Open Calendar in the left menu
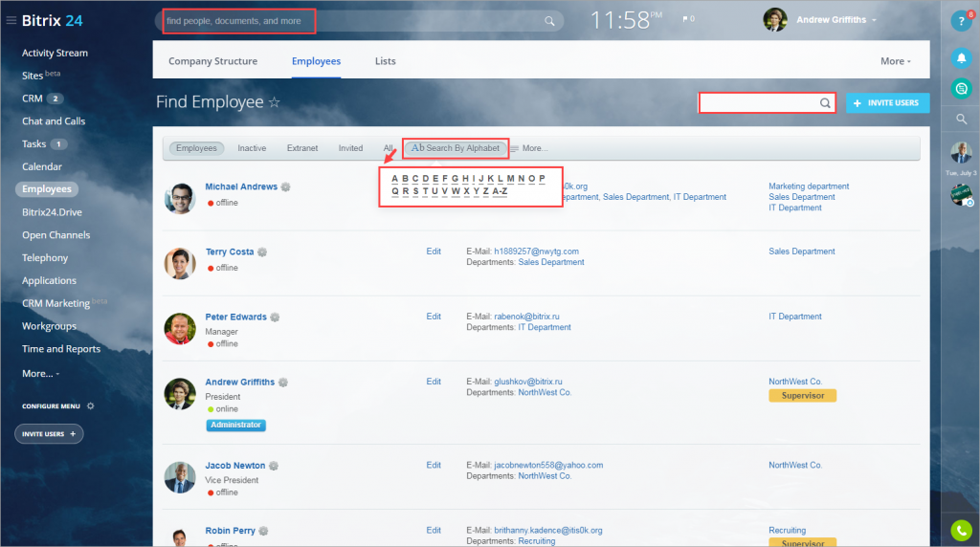Image resolution: width=980 pixels, height=547 pixels. point(42,166)
